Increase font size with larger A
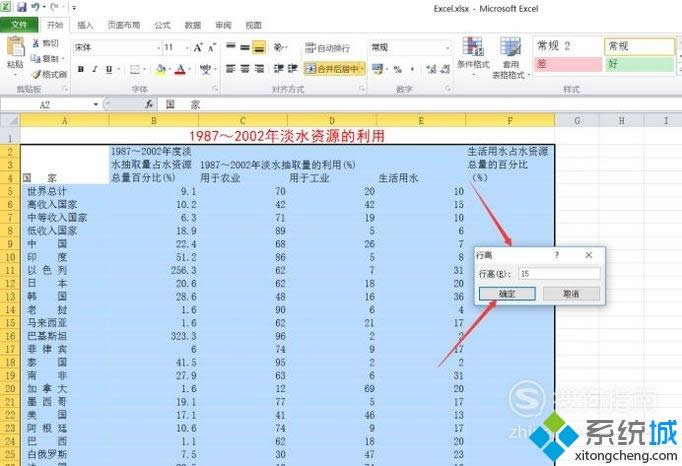 (x=198, y=48)
